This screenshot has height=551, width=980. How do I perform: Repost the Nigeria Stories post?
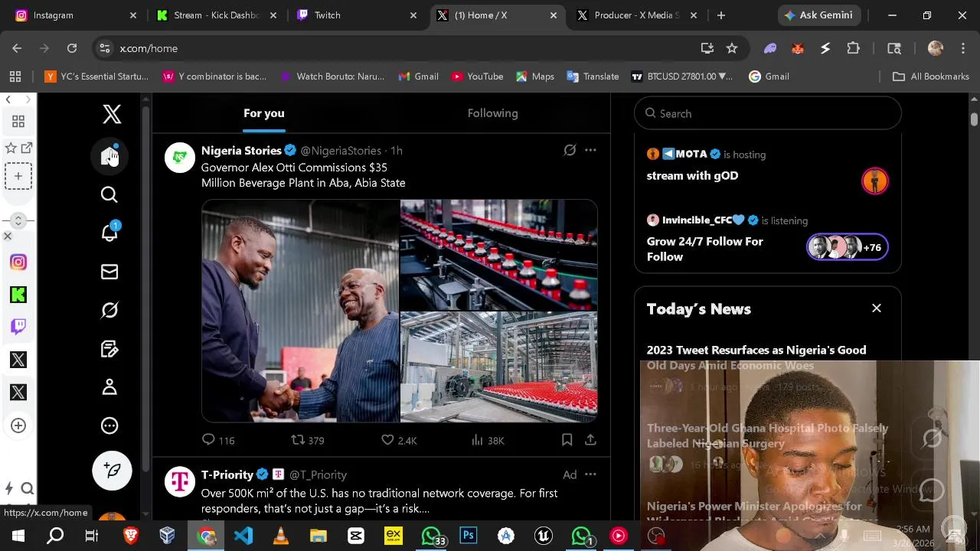[308, 440]
